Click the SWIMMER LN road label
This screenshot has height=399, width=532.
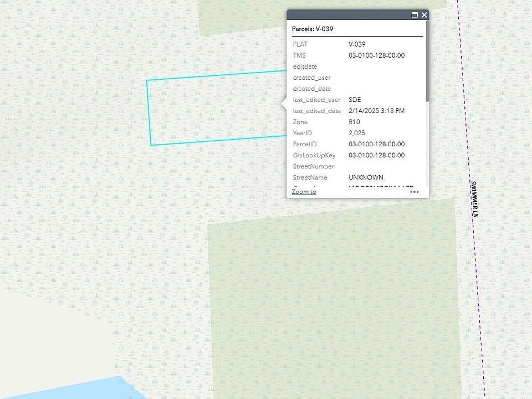click(474, 199)
